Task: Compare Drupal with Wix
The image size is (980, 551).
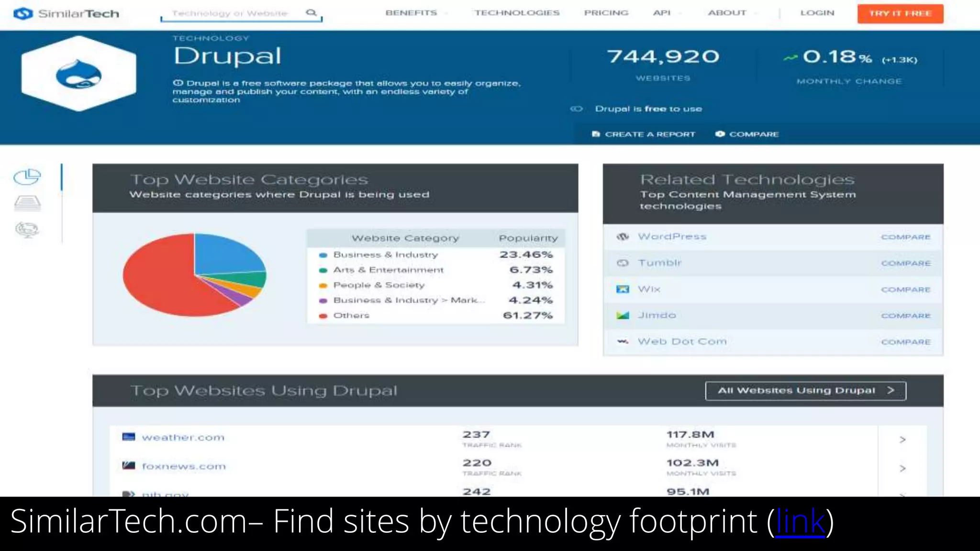Action: pyautogui.click(x=906, y=290)
